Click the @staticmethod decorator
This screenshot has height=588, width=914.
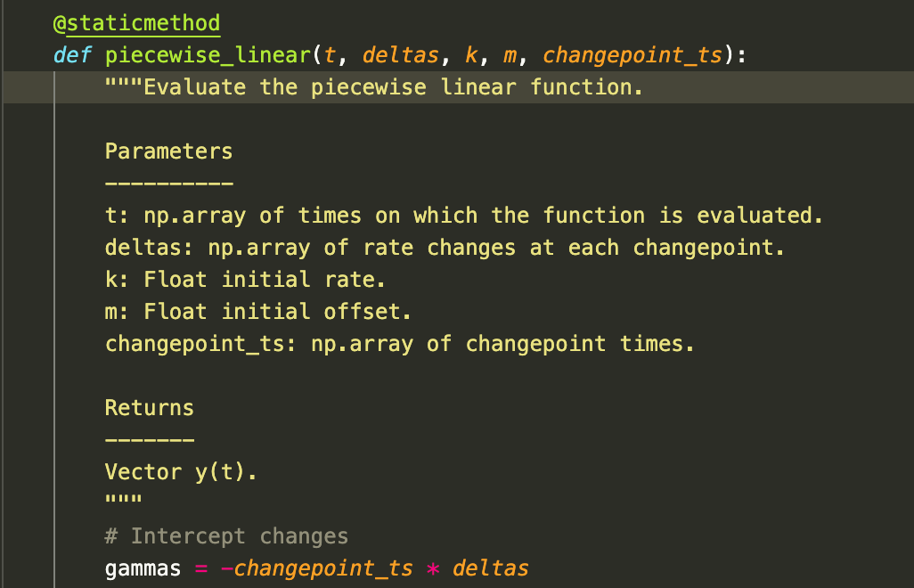coord(136,23)
